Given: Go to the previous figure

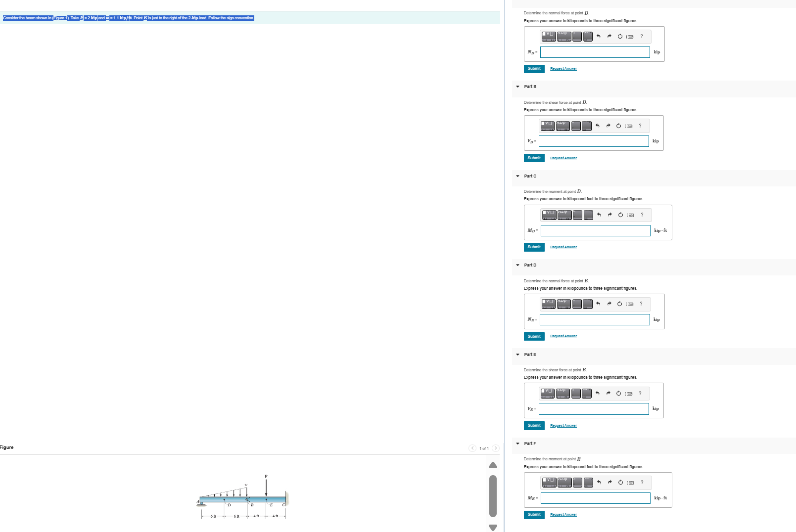Looking at the screenshot, I should tap(472, 448).
